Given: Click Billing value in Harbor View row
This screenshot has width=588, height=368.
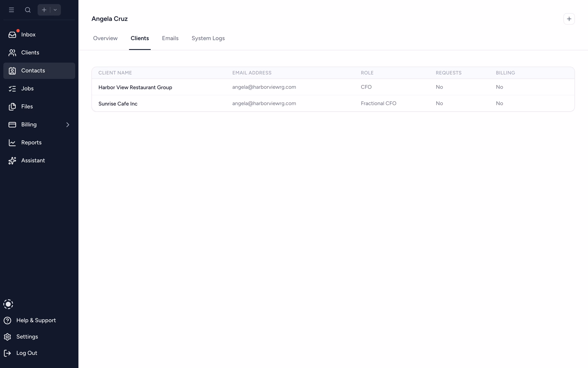Looking at the screenshot, I should click(x=499, y=87).
